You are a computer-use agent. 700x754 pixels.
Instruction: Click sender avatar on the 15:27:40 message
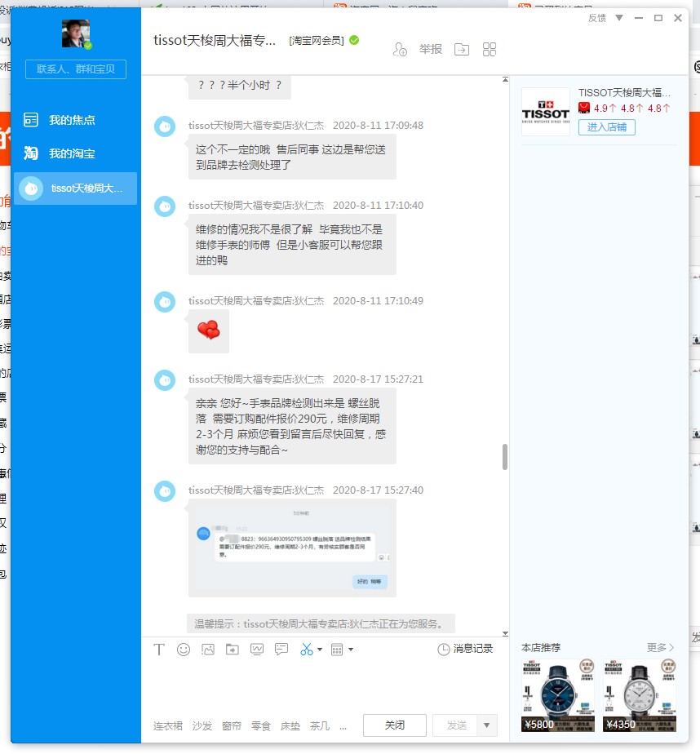[165, 491]
